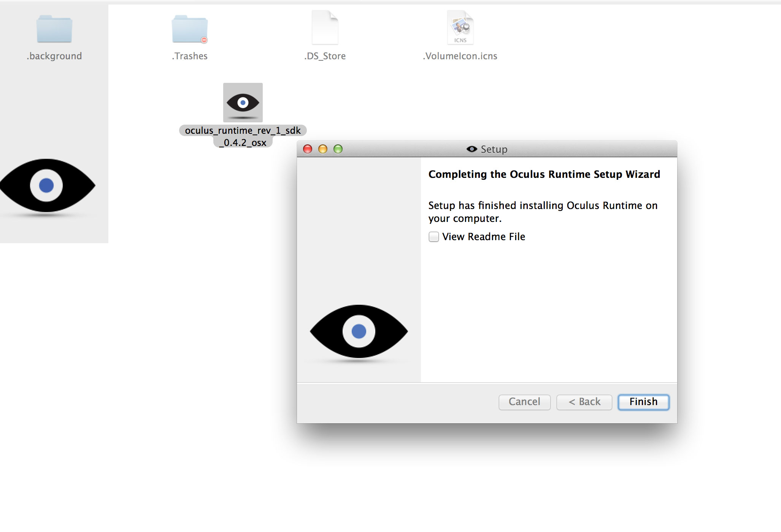Zoom Setup window with green button
Screen dimensions: 781x532
coord(338,149)
